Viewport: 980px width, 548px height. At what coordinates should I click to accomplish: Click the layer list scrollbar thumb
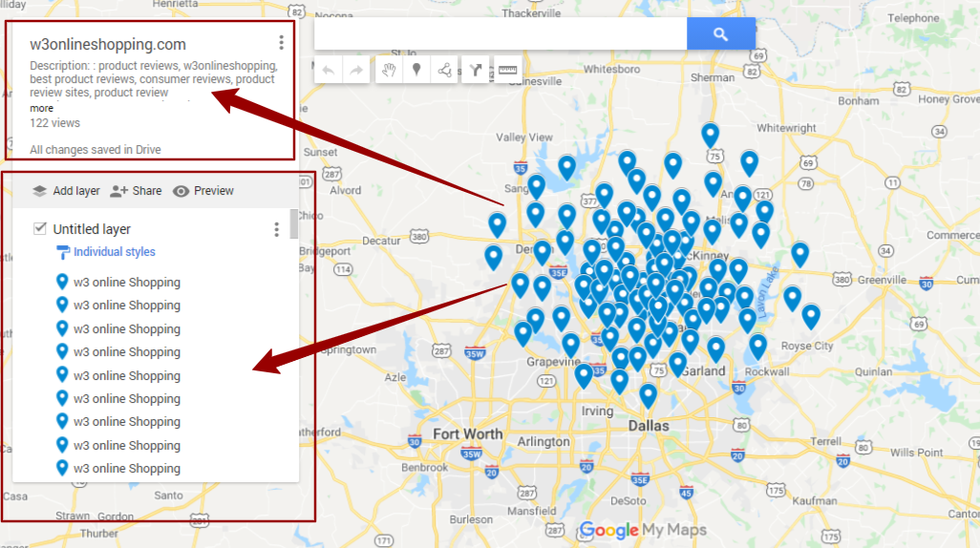pos(294,223)
